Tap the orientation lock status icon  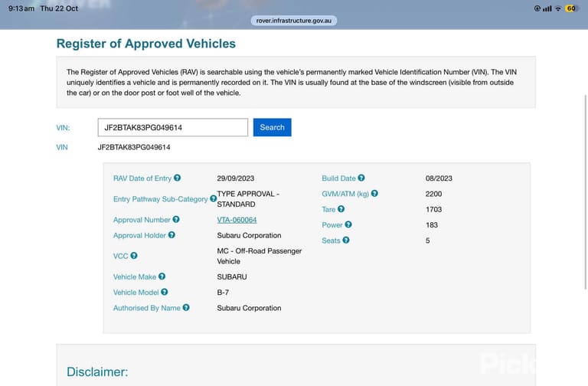point(537,8)
